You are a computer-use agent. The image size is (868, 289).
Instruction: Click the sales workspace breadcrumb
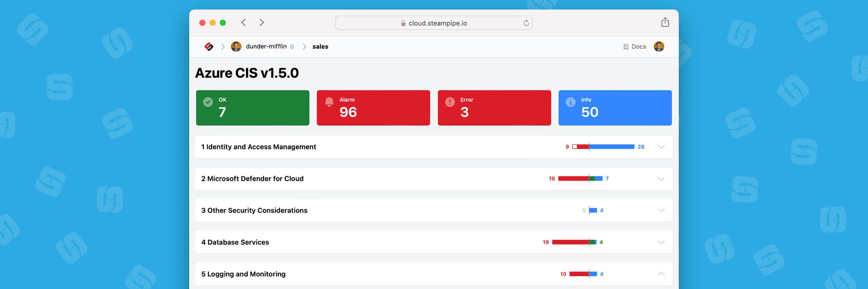pyautogui.click(x=320, y=47)
